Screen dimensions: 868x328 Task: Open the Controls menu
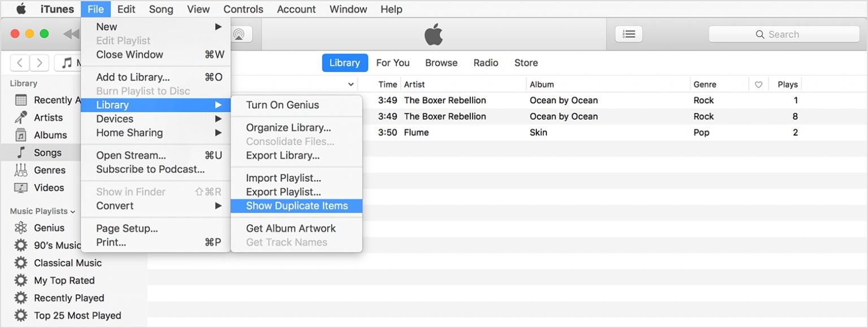pyautogui.click(x=243, y=8)
